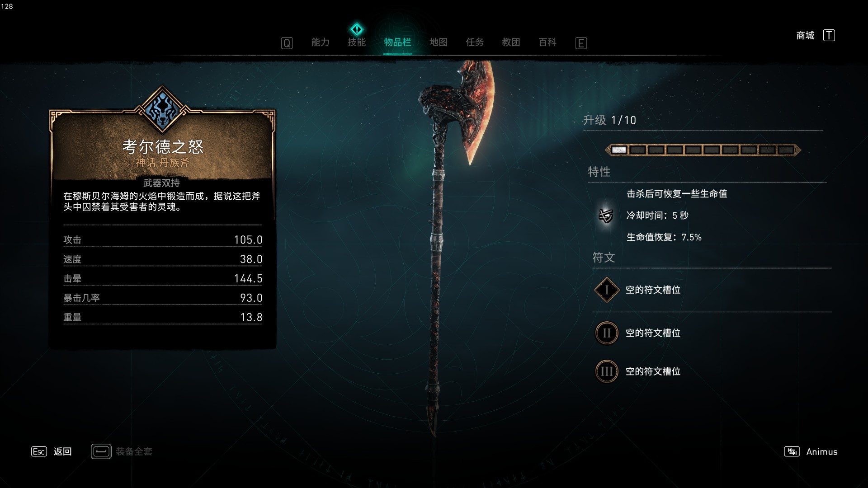Open the 地图 tab
Screen dimensions: 868x488
pyautogui.click(x=438, y=42)
